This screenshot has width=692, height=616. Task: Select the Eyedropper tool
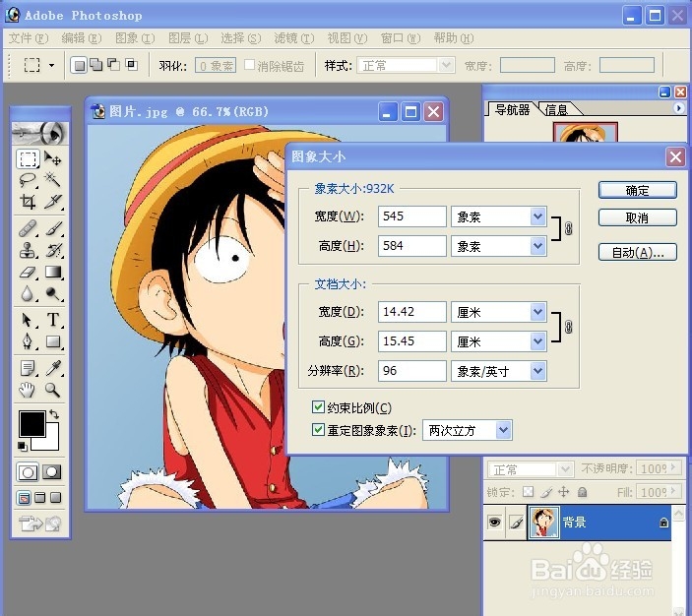(53, 368)
